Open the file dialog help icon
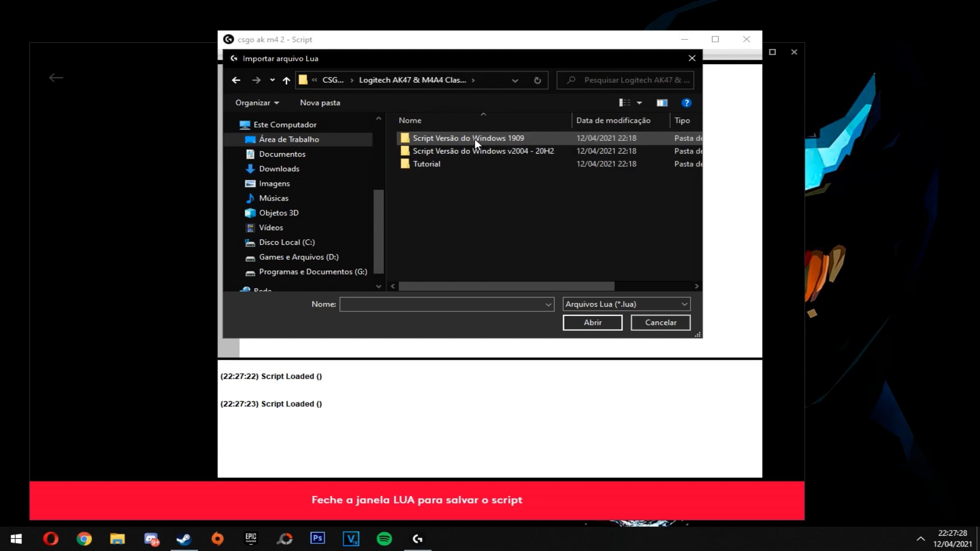Screen dimensions: 980x551 point(687,103)
